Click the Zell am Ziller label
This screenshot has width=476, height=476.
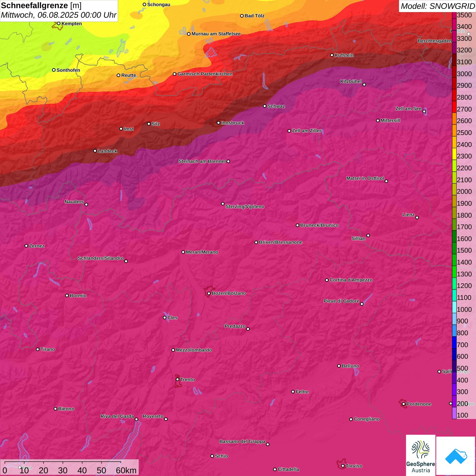click(307, 131)
